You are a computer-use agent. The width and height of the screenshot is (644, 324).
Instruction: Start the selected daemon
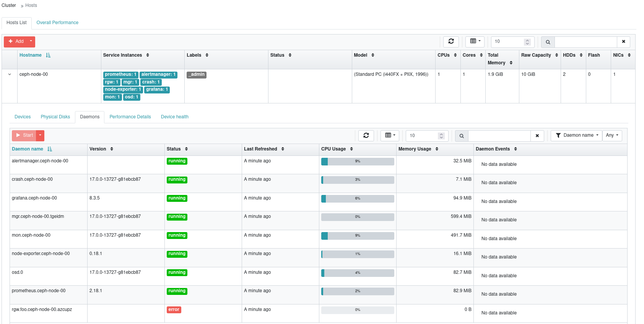(x=24, y=136)
